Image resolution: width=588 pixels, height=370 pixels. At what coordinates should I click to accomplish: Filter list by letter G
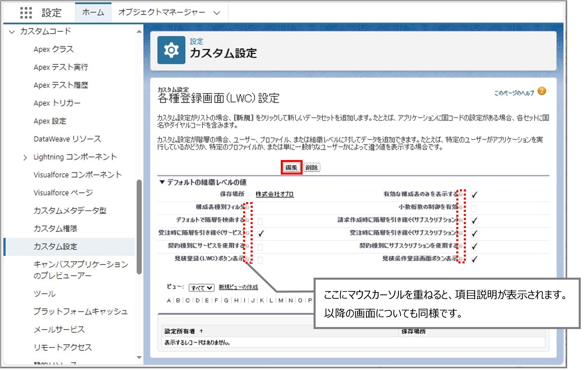[226, 300]
